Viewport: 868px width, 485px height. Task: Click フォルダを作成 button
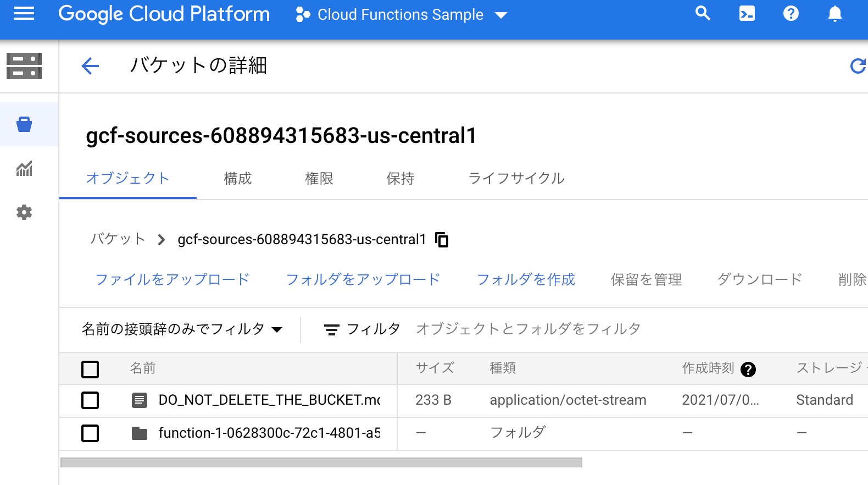coord(526,279)
